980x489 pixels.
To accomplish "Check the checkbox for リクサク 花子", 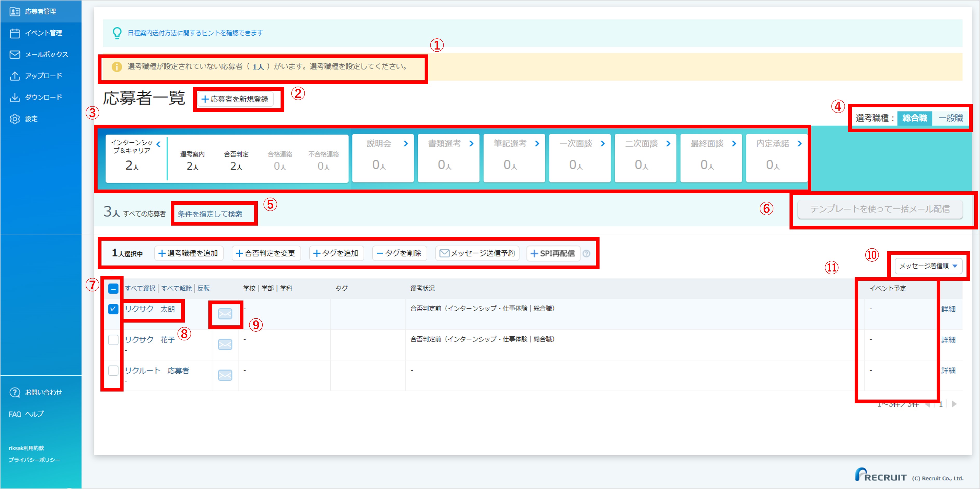I will pos(113,340).
